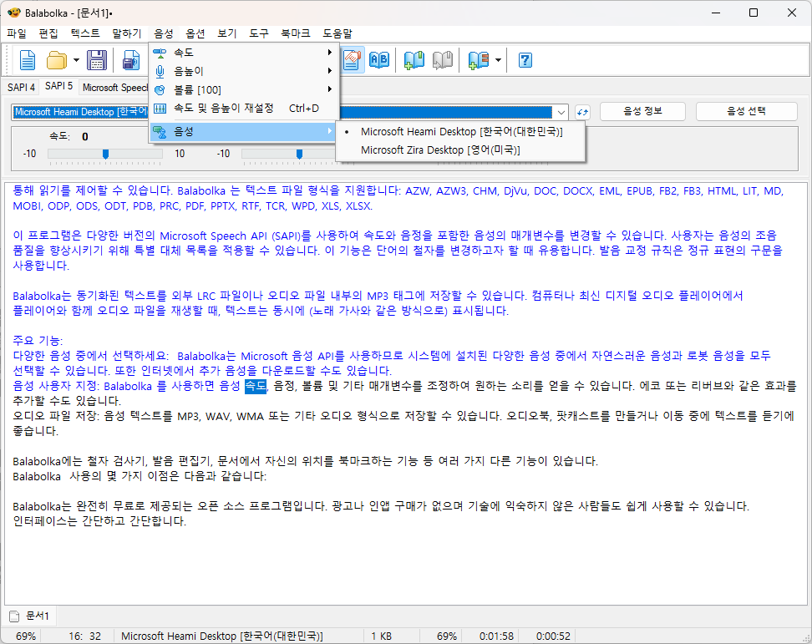The width and height of the screenshot is (812, 644).
Task: Open the 말하기 menu
Action: coord(127,33)
